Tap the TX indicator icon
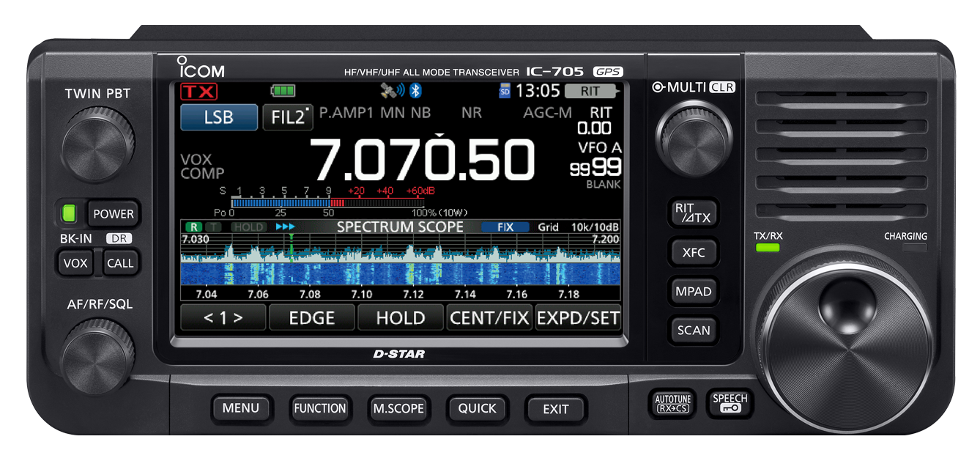This screenshot has height=461, width=980. (198, 91)
